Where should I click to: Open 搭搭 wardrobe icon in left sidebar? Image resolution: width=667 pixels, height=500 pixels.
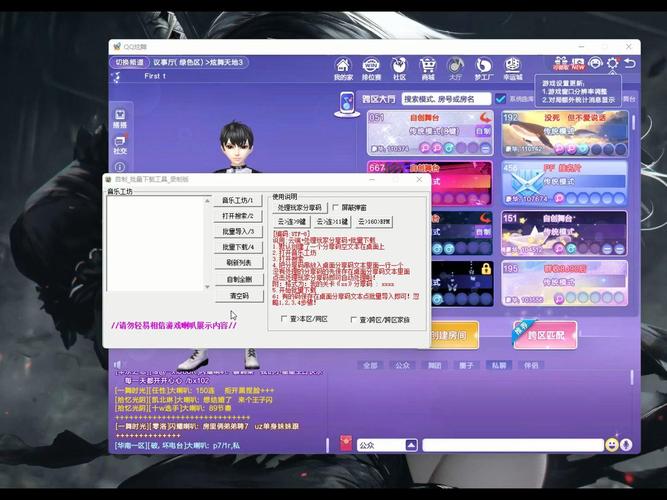120,119
